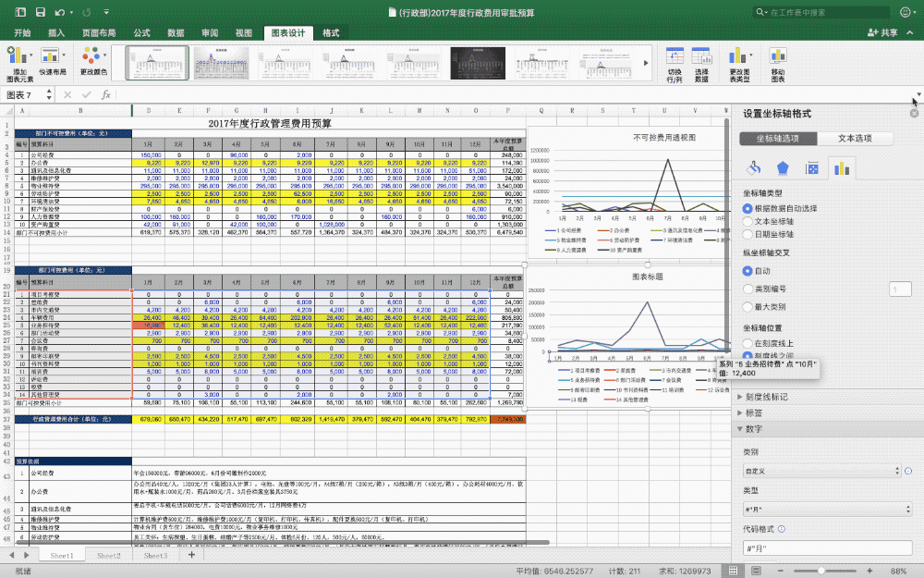Open the quick access toolbar customize arrow

tap(106, 12)
